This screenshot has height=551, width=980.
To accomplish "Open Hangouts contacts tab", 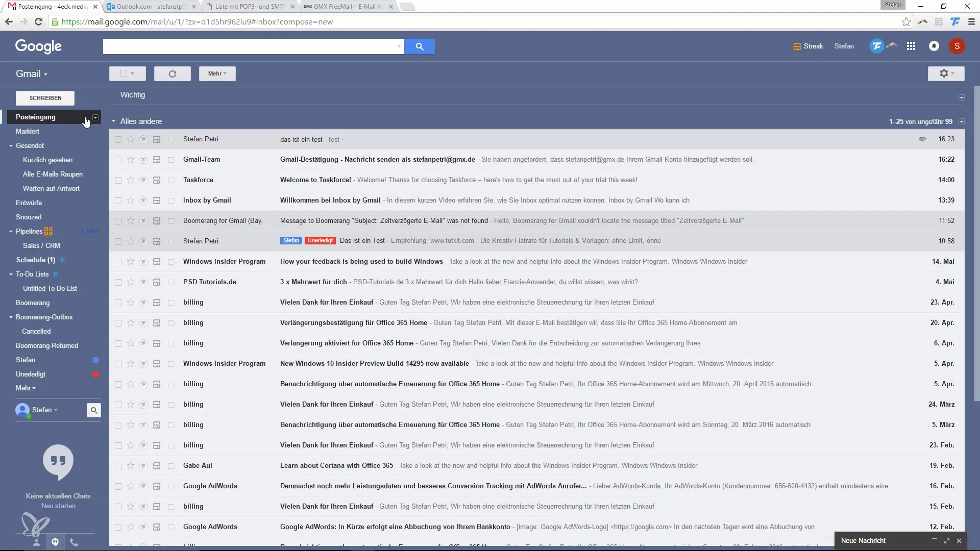I will [x=36, y=542].
